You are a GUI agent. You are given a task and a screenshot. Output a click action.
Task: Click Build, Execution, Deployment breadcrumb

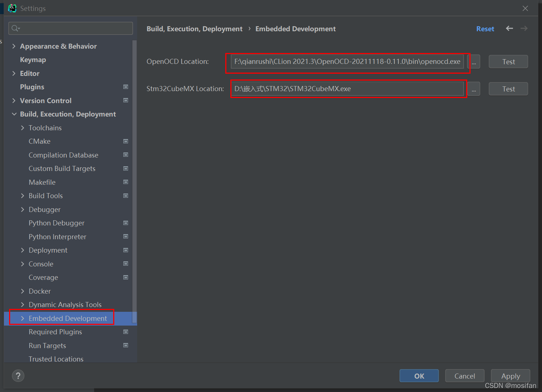tap(194, 29)
